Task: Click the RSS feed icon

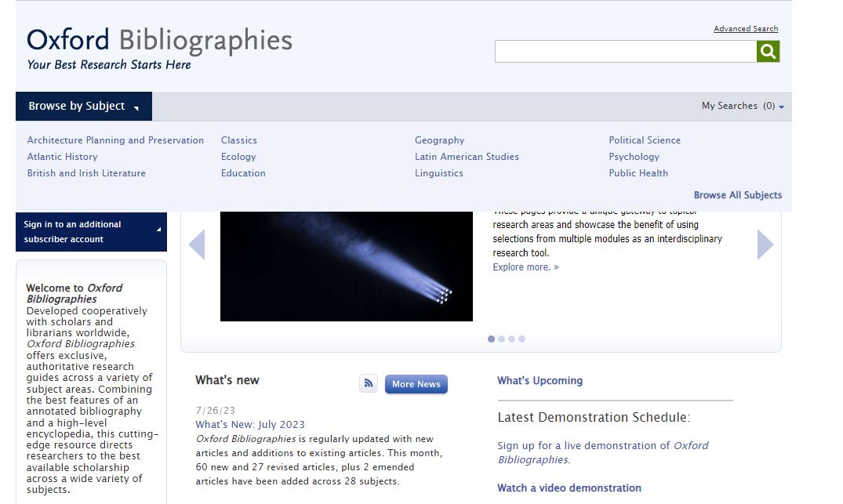Action: [369, 383]
